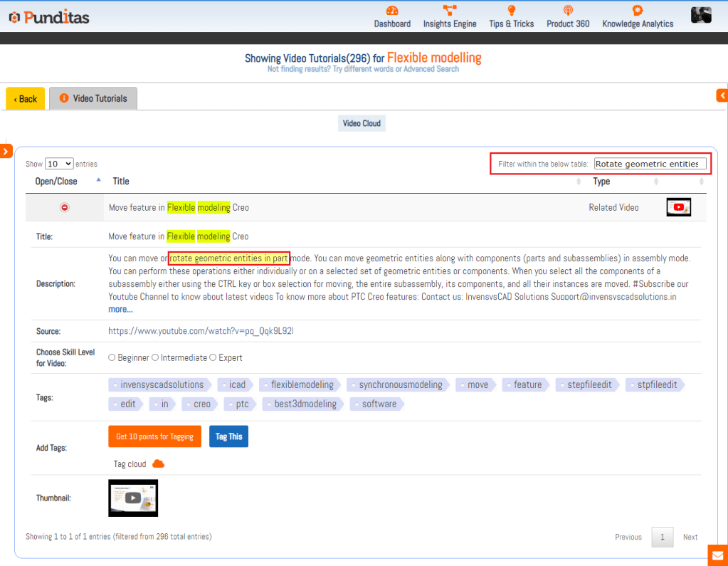Collapse row with red minus icon
728x566 pixels.
(x=65, y=207)
